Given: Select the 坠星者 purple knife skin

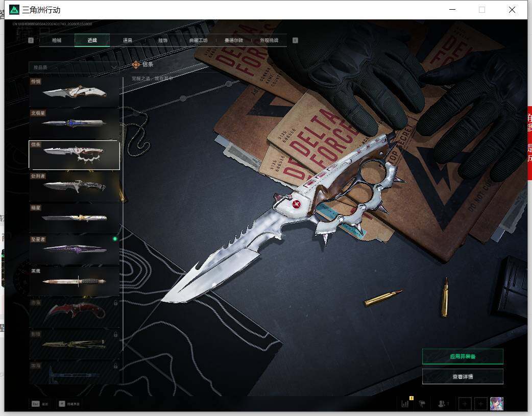Looking at the screenshot, I should pyautogui.click(x=75, y=250).
